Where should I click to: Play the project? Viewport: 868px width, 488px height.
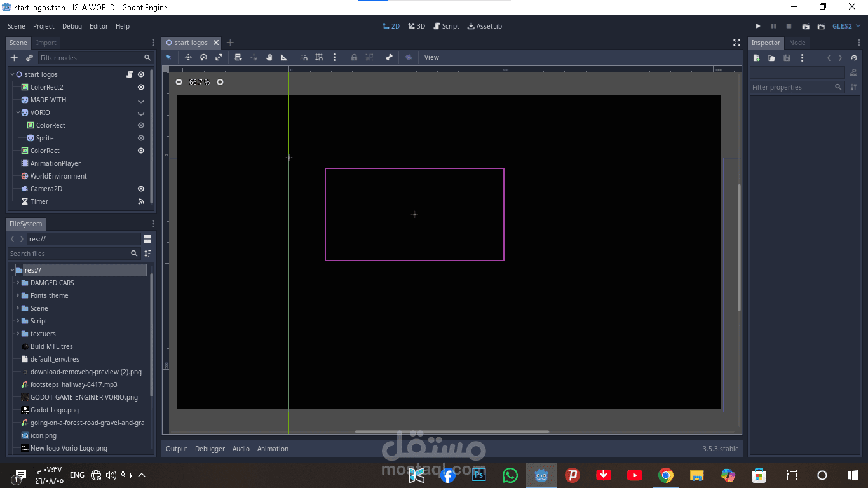(x=757, y=26)
